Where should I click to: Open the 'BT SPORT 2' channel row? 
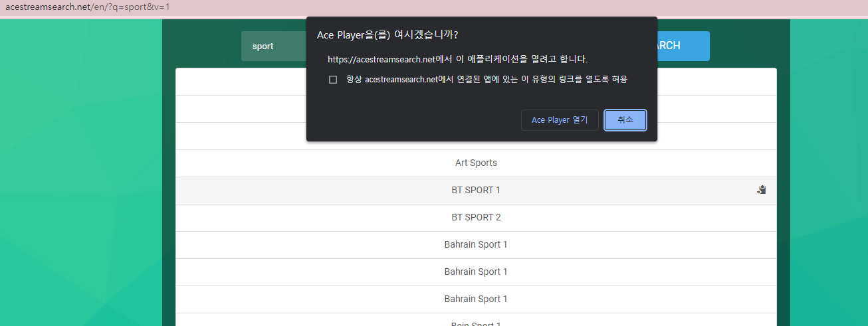coord(476,217)
